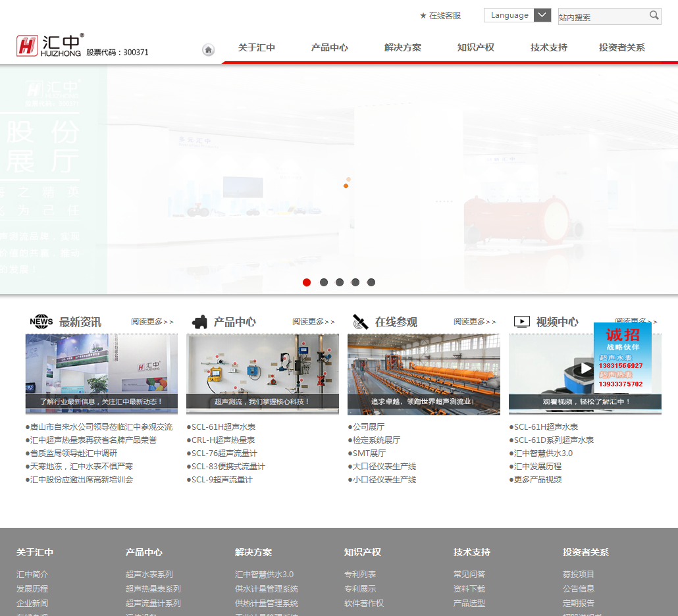Image resolution: width=678 pixels, height=616 pixels.
Task: Open footer link 企业新闻
Action: [32, 603]
